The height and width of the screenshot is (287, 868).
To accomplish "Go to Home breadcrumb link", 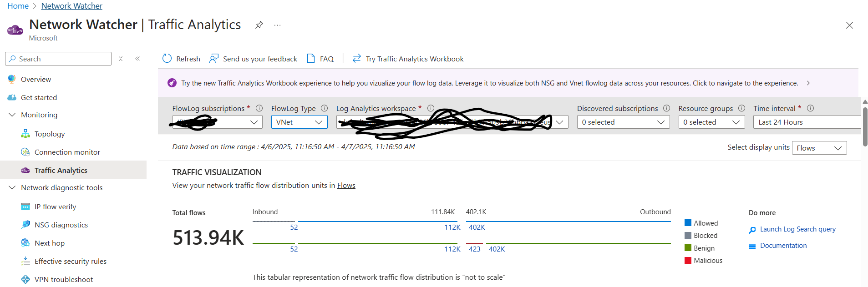I will click(x=18, y=6).
